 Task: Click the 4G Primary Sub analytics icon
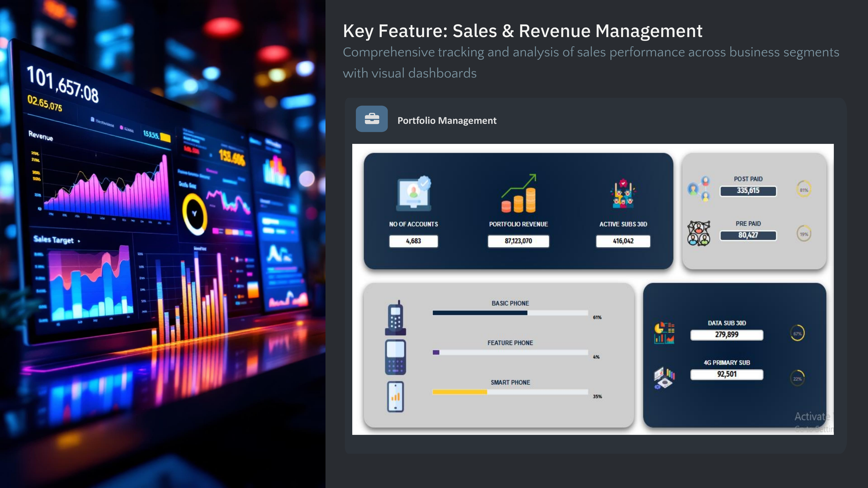pos(664,378)
